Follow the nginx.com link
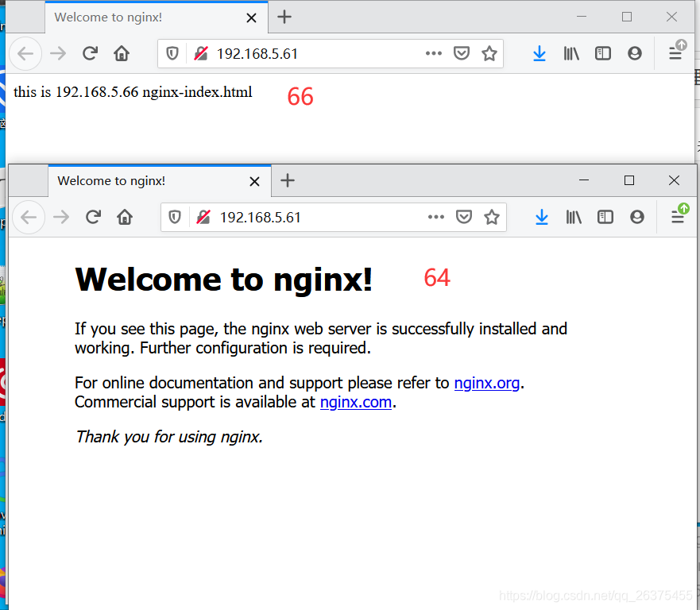Image resolution: width=700 pixels, height=610 pixels. click(356, 403)
